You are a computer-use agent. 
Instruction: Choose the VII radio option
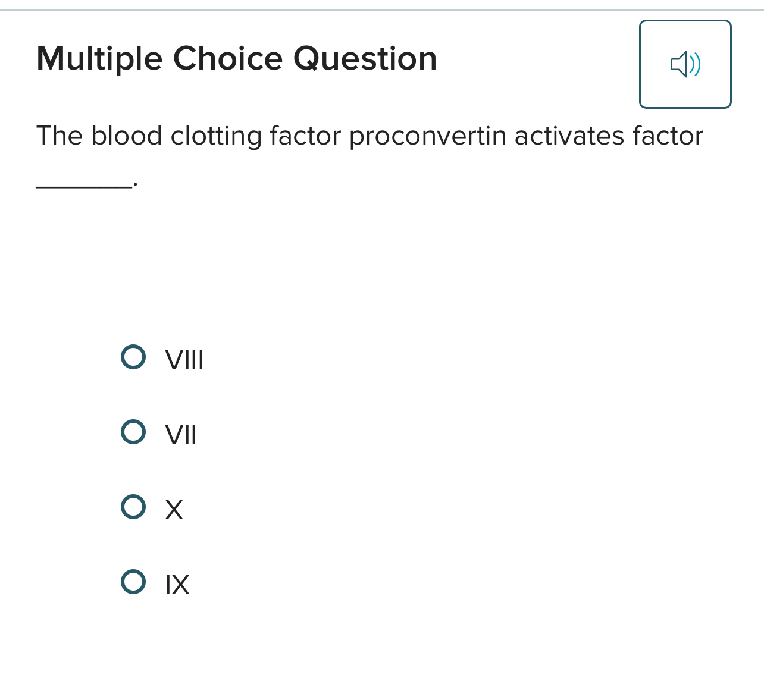pyautogui.click(x=133, y=432)
